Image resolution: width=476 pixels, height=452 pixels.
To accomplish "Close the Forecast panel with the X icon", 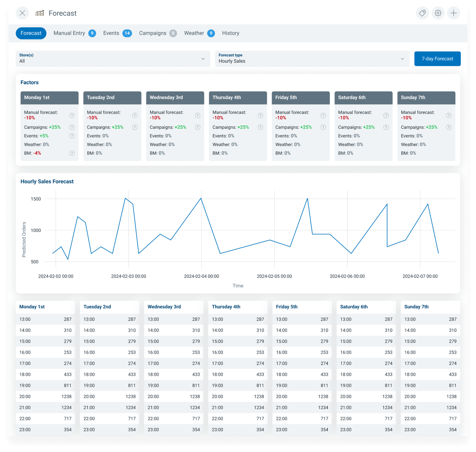I will coord(22,13).
